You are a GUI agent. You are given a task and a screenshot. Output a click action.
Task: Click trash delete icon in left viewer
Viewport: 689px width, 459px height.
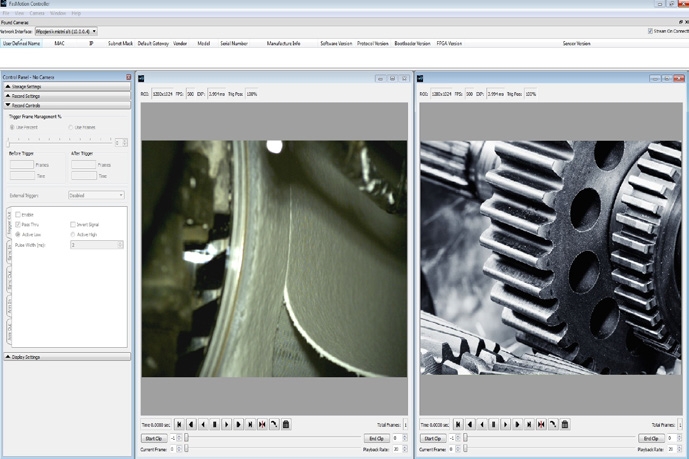click(286, 424)
